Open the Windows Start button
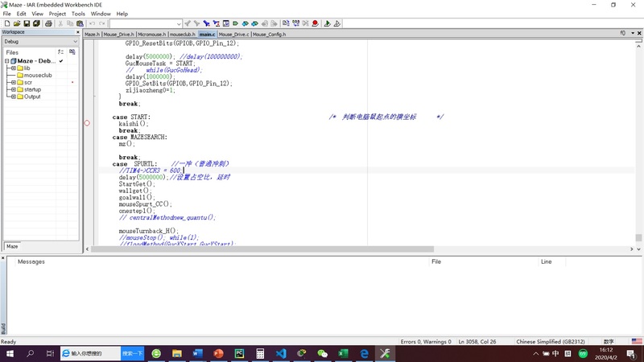Screen dimensions: 644x362 click(x=10, y=353)
